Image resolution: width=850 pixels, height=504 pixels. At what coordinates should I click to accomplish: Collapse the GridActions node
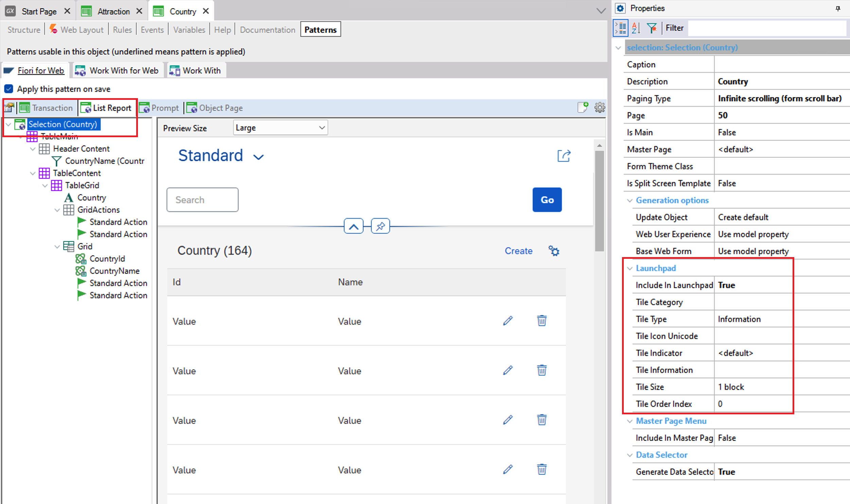click(x=57, y=210)
